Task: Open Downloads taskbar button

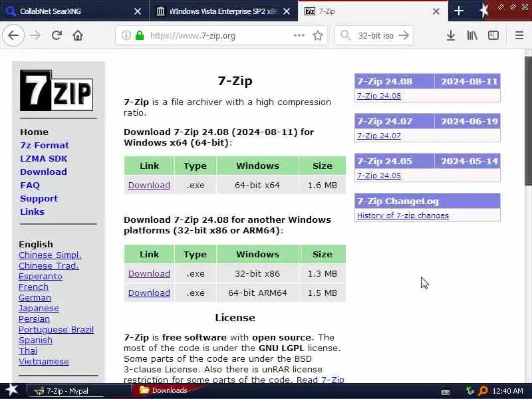Action: point(169,390)
